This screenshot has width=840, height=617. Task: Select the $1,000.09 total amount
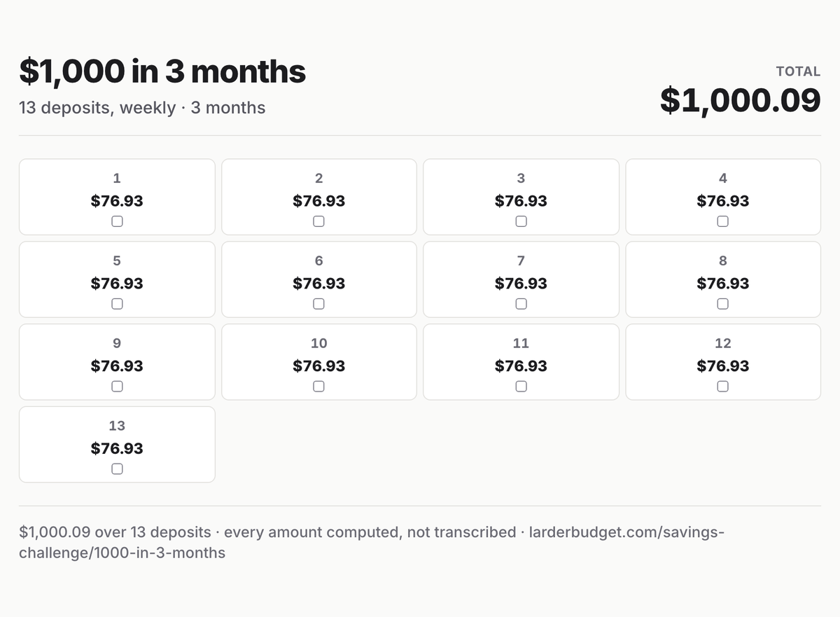740,100
